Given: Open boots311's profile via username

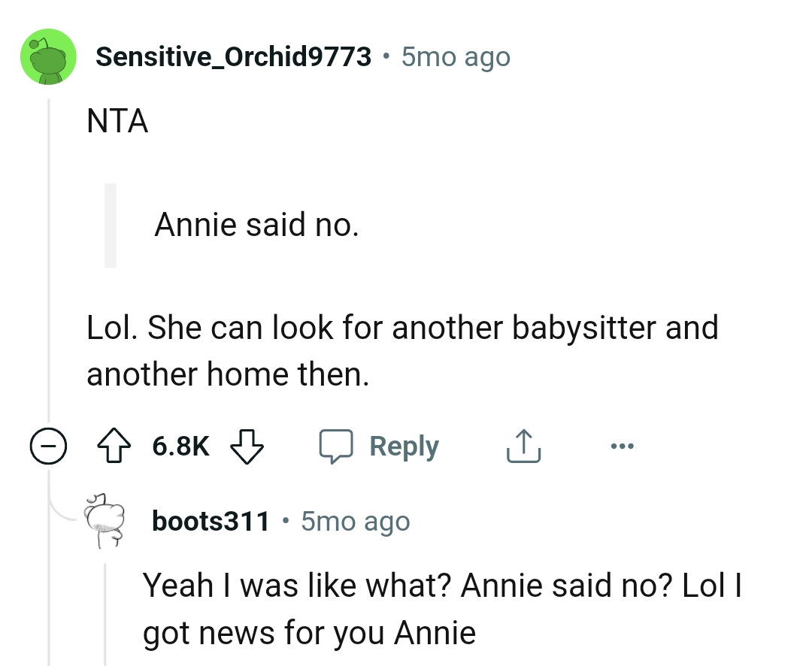Looking at the screenshot, I should [x=210, y=520].
